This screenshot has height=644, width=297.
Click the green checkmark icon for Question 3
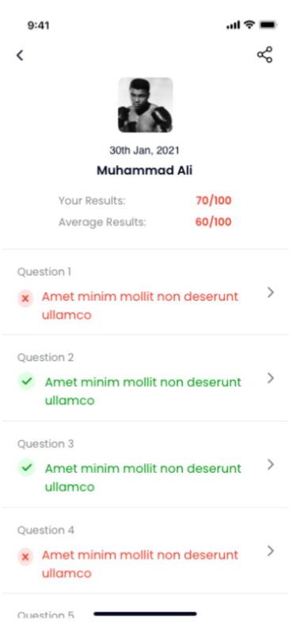click(26, 467)
